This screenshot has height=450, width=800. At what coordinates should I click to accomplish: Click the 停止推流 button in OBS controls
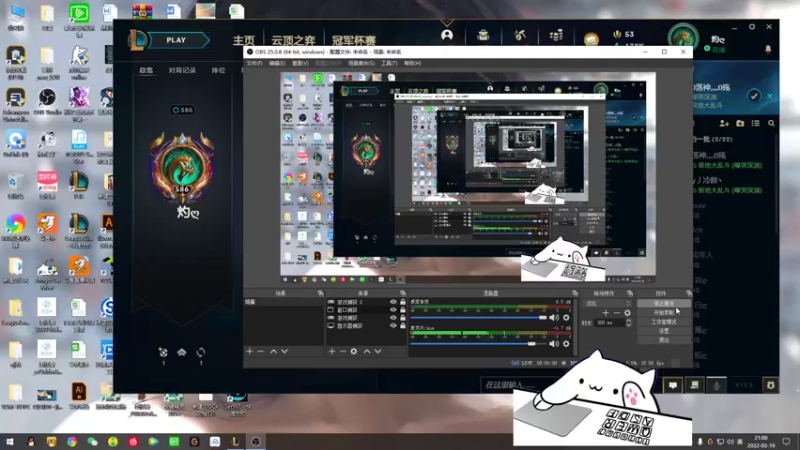click(664, 303)
